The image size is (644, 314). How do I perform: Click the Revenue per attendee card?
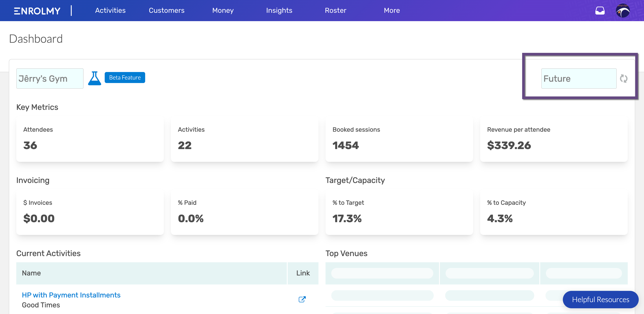point(554,139)
